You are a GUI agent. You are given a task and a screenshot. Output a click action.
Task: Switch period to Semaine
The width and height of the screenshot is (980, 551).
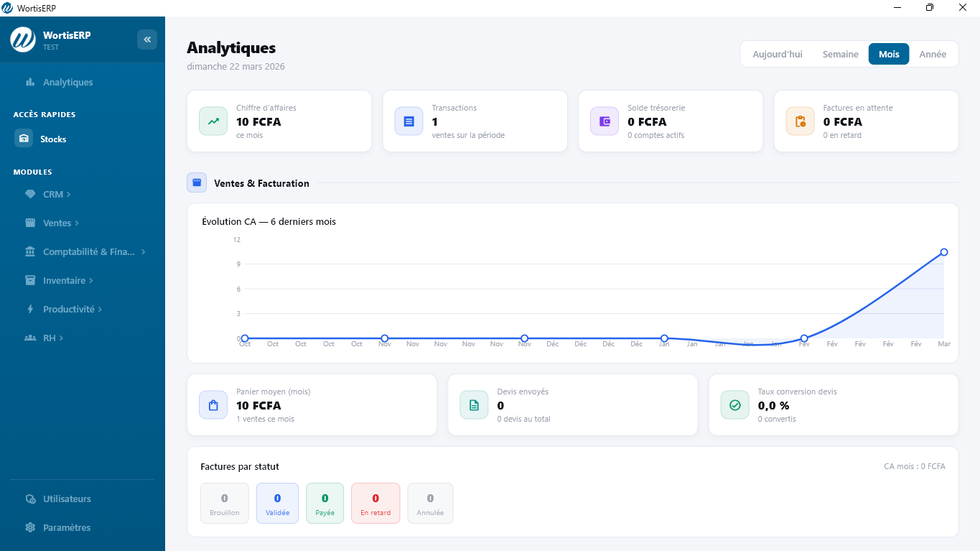(x=840, y=54)
